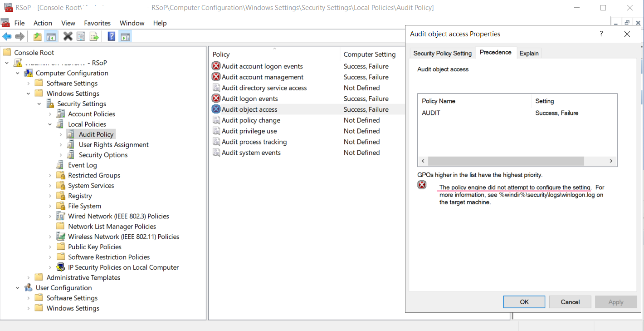Viewport: 644px width, 331px height.
Task: Toggle Show/Hide Action Pane toolbar icon
Action: click(125, 37)
